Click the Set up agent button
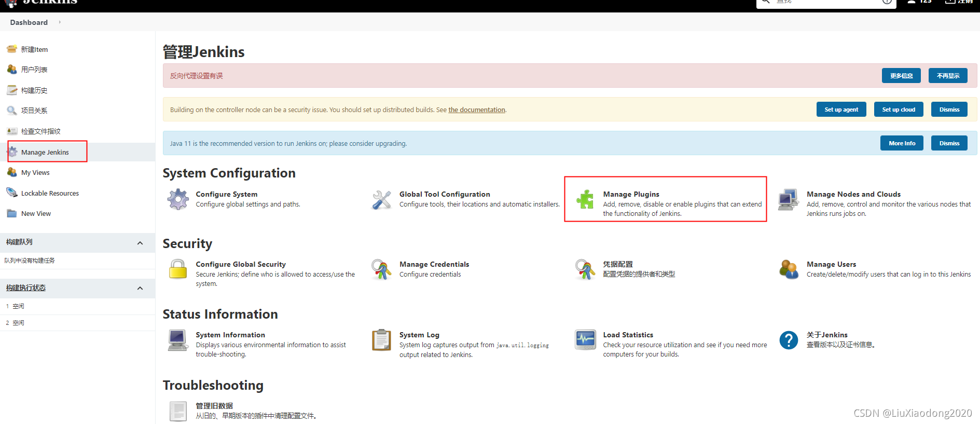Image resolution: width=980 pixels, height=424 pixels. tap(841, 110)
